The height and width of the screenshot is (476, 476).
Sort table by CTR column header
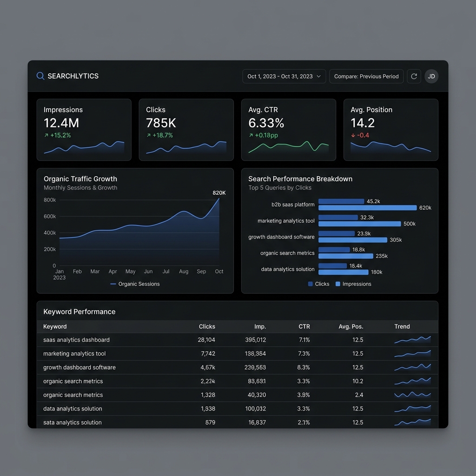coord(304,326)
